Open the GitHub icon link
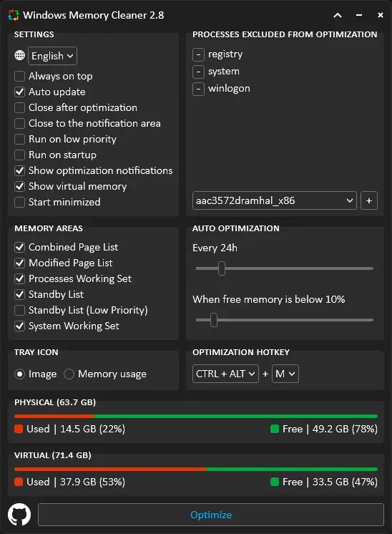The height and width of the screenshot is (534, 392). click(19, 514)
